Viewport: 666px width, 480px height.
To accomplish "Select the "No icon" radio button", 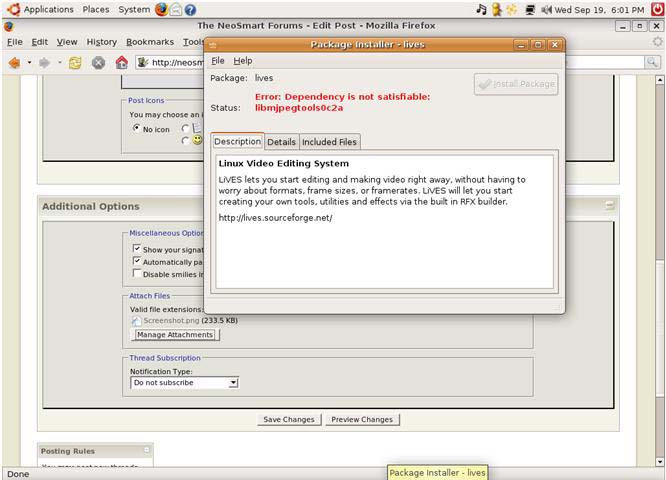I will coord(137,128).
